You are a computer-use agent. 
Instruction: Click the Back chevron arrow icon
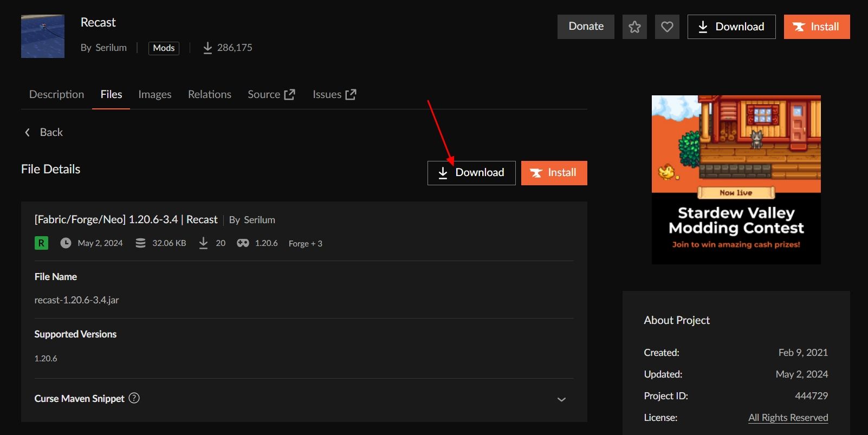(27, 132)
